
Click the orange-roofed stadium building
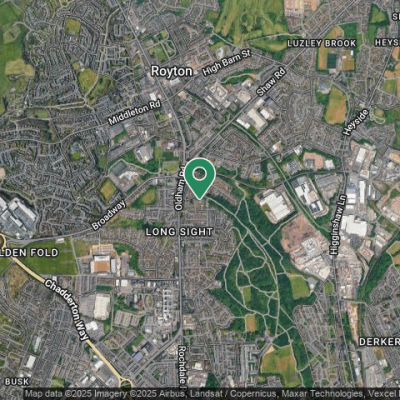click(x=102, y=264)
